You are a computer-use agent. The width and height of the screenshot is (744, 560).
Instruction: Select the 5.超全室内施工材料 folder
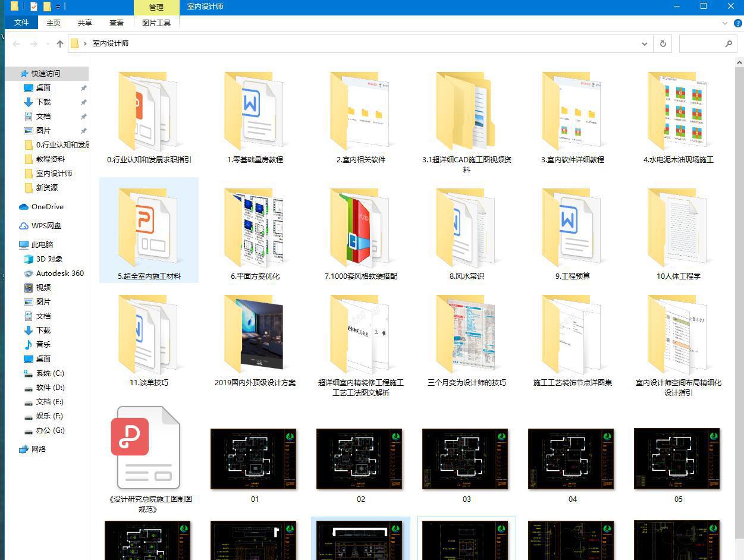pos(149,230)
